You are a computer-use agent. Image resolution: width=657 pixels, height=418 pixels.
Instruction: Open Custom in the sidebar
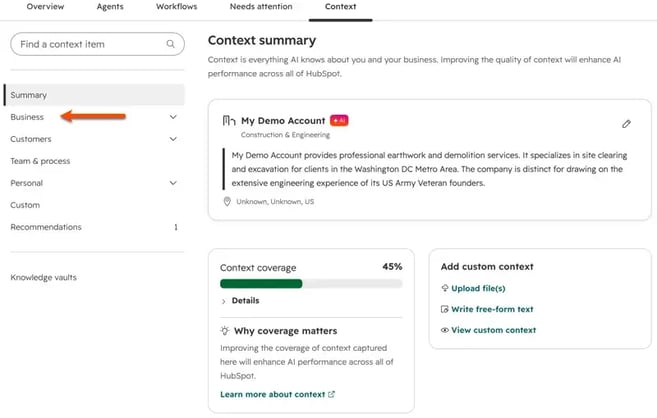point(25,205)
